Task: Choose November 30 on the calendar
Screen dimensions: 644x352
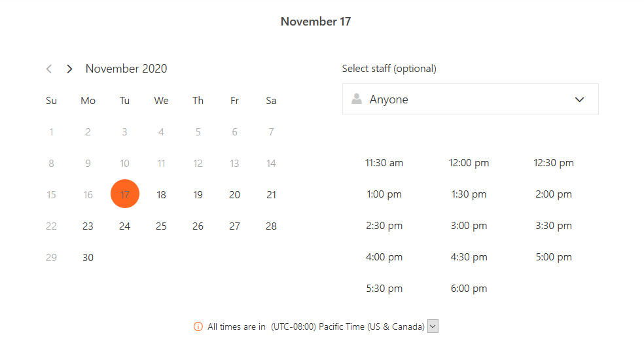Action: (88, 258)
